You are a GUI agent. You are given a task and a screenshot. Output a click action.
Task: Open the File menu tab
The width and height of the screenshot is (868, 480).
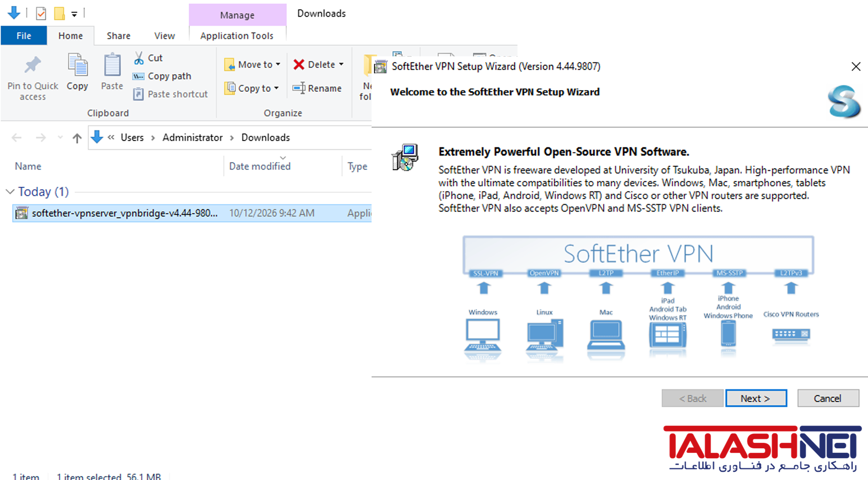(24, 36)
